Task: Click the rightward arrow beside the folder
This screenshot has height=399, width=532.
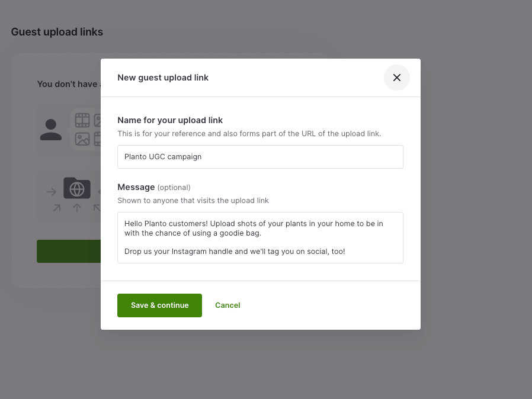Action: coord(51,191)
